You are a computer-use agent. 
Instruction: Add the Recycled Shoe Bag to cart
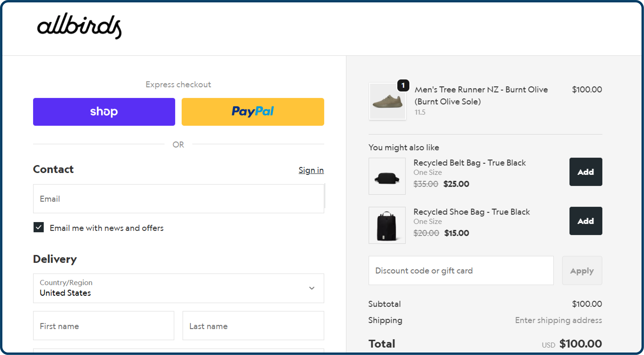[x=585, y=221]
